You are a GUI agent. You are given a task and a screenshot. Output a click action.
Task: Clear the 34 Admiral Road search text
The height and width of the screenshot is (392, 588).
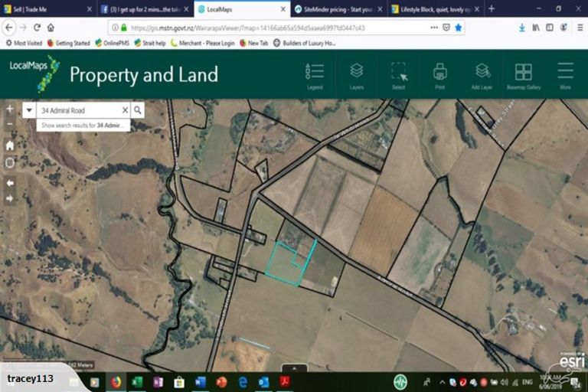tap(125, 110)
